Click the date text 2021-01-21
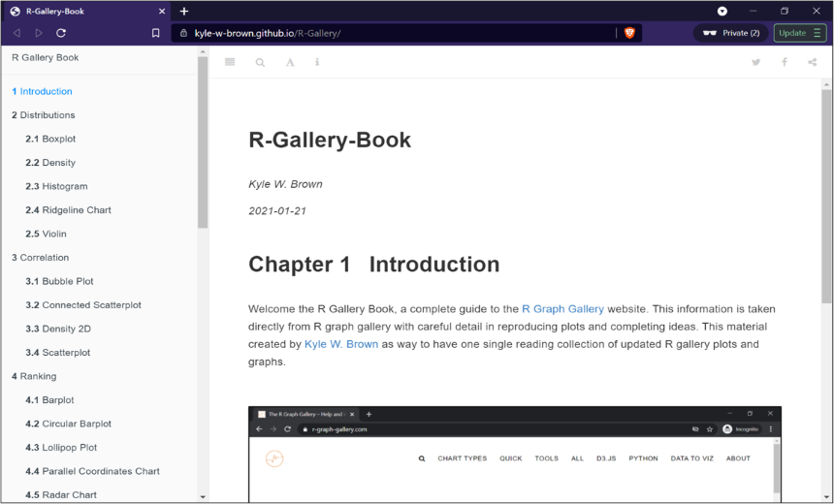The image size is (834, 504). [277, 211]
